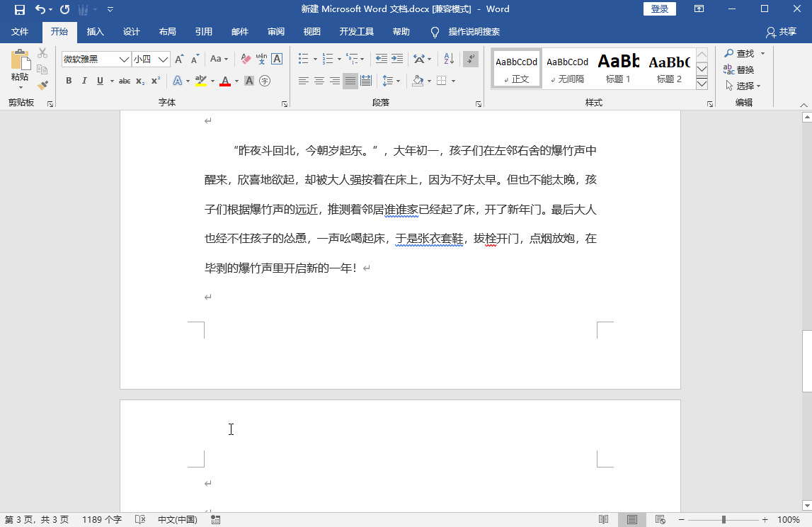The height and width of the screenshot is (527, 812).
Task: Click the 替换 replace button
Action: [739, 69]
